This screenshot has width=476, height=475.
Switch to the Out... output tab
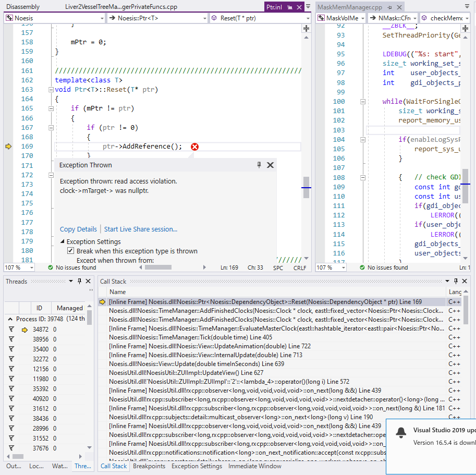coord(14,466)
